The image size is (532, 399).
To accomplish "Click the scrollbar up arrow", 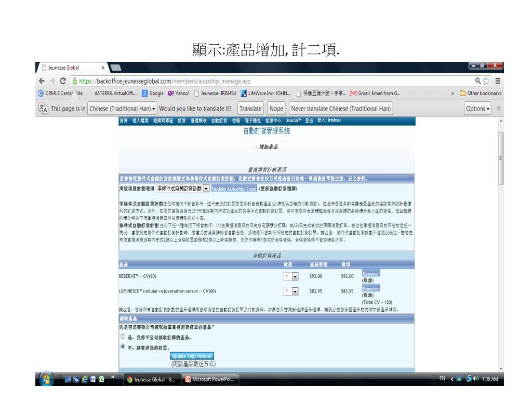I will [501, 121].
